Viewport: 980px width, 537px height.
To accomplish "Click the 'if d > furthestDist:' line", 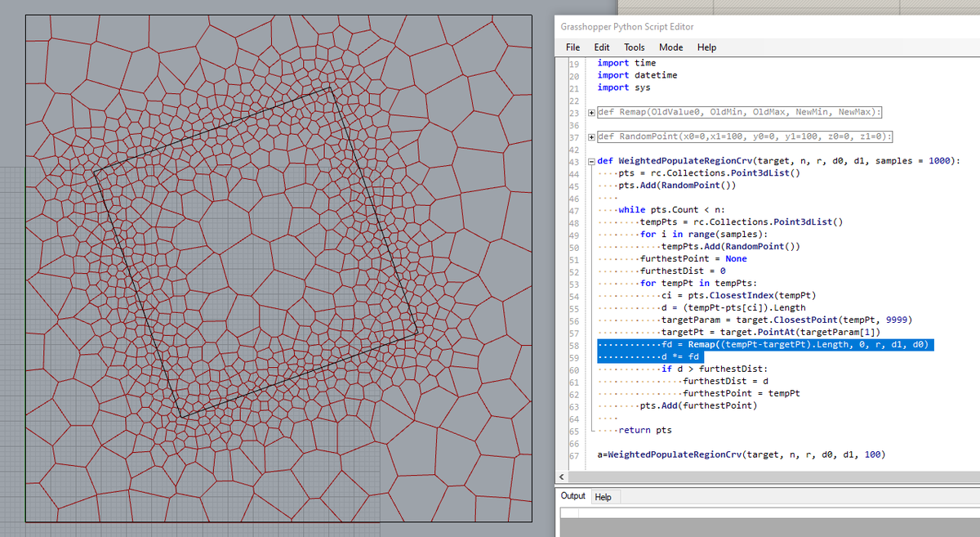I will click(x=715, y=369).
